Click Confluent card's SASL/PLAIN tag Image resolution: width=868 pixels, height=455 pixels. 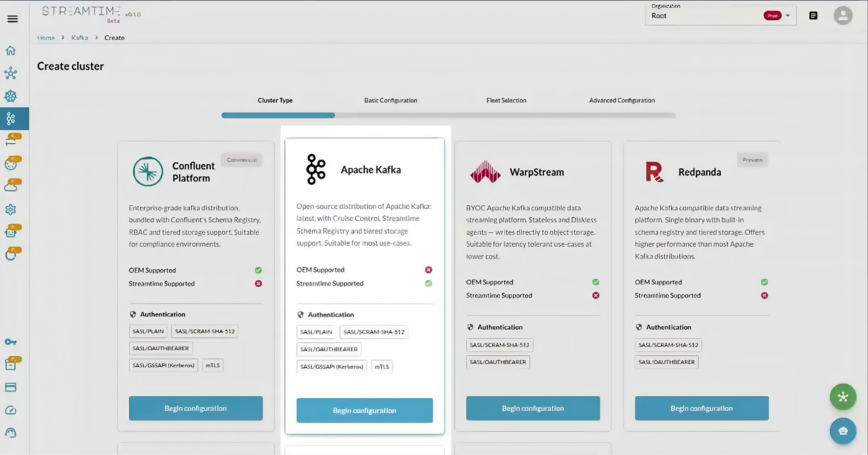pyautogui.click(x=148, y=331)
